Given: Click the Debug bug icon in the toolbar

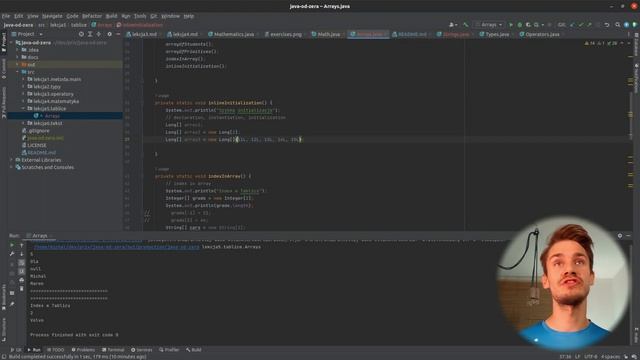Looking at the screenshot, I should click(520, 25).
